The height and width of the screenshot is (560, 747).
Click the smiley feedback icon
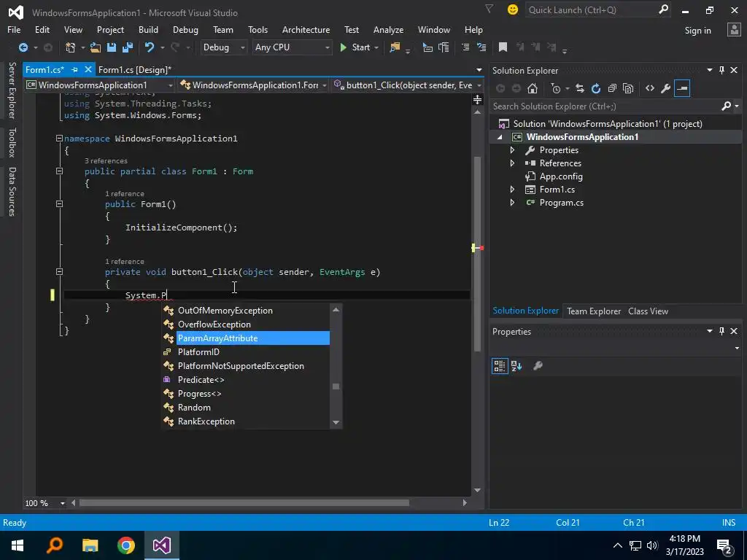point(513,9)
